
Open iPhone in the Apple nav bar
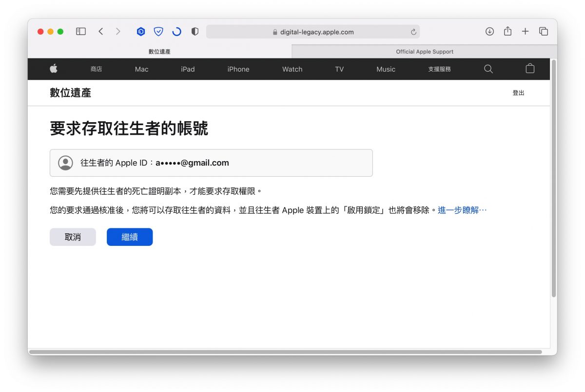(238, 69)
